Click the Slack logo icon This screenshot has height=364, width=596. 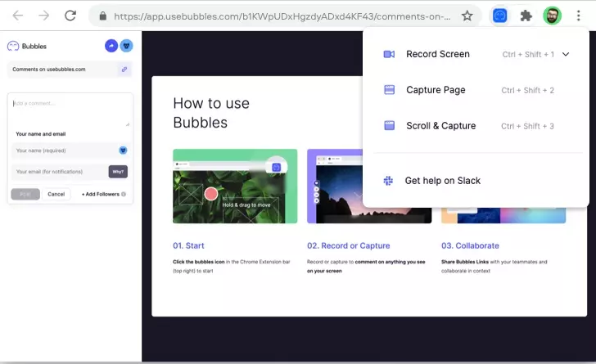click(x=388, y=181)
